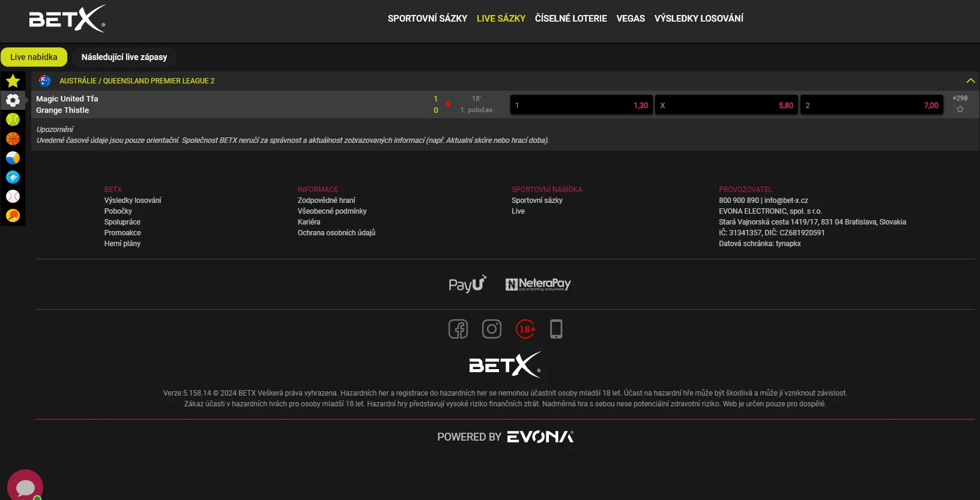Open the VEGAS menu item
Screen dimensions: 980x500
click(x=631, y=19)
